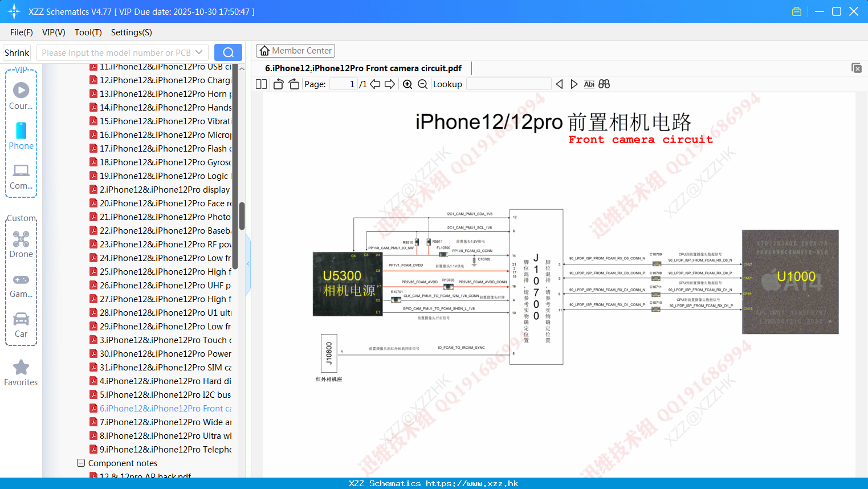
Task: Open the model number dropdown
Action: [199, 52]
